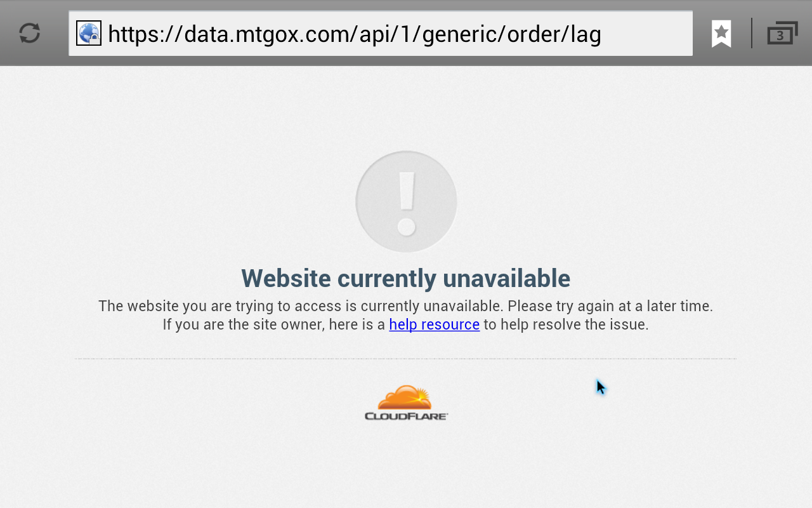Screen dimensions: 812x508
Task: Click the Website currently unavailable heading
Action: tap(406, 278)
